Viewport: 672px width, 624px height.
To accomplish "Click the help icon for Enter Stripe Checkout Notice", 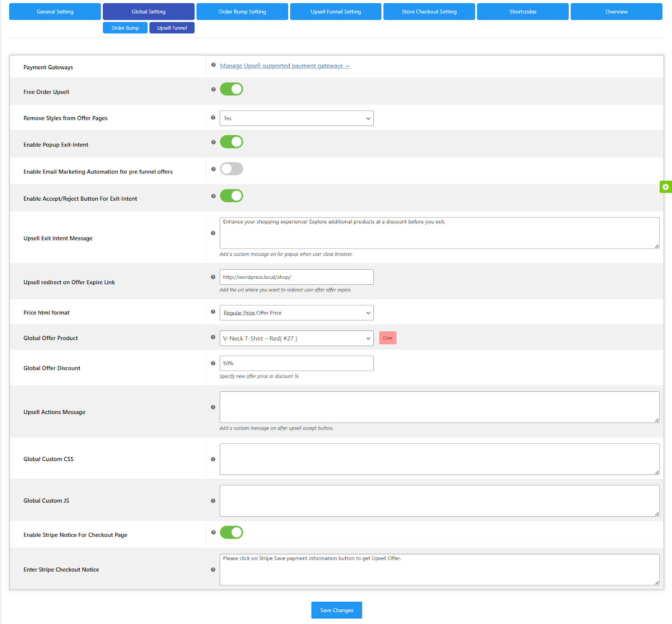I will click(213, 570).
